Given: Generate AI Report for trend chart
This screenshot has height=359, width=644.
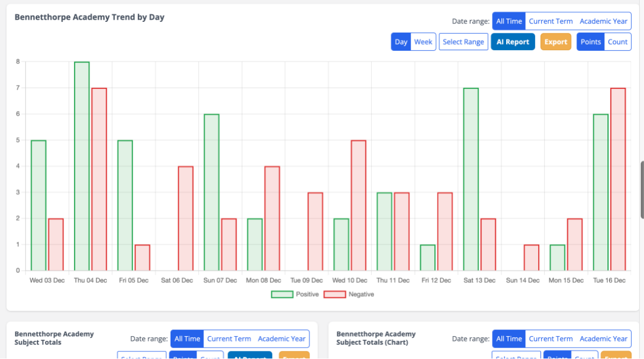Looking at the screenshot, I should pyautogui.click(x=513, y=42).
